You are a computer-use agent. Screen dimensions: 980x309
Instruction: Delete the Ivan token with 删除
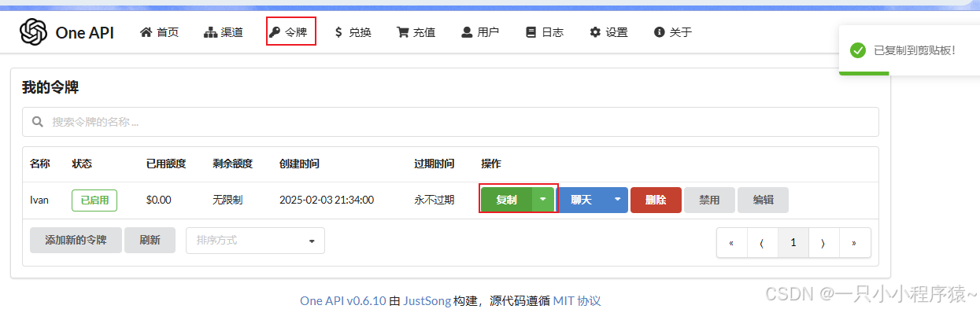[x=656, y=200]
